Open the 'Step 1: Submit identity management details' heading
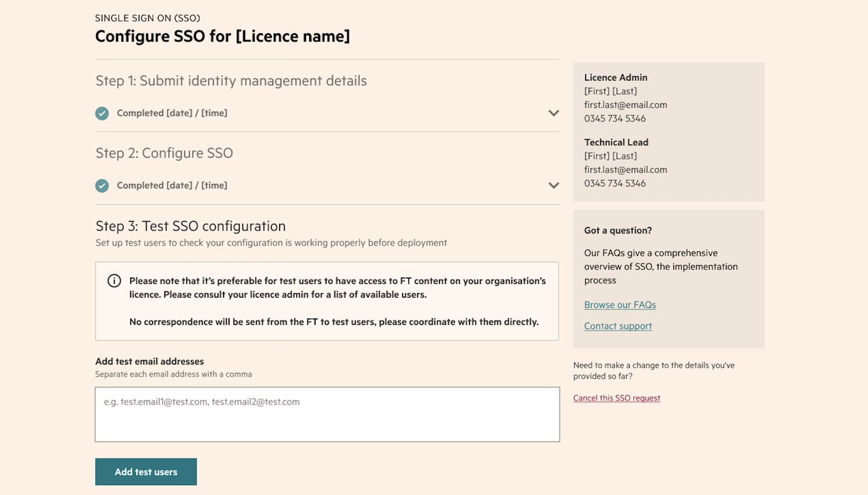This screenshot has height=495, width=868. (x=231, y=81)
